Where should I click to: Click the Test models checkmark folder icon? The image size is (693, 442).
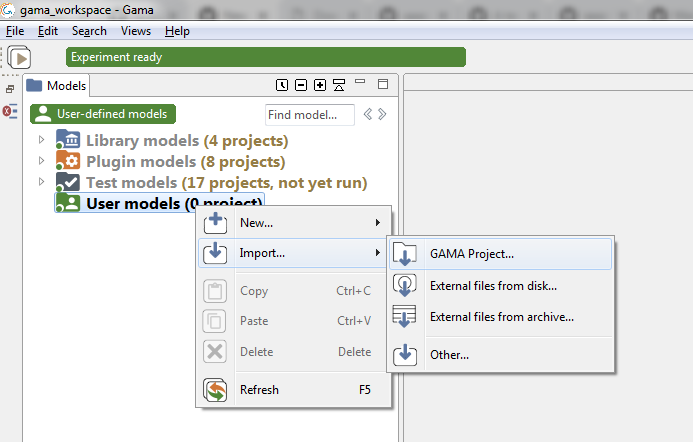tap(68, 182)
